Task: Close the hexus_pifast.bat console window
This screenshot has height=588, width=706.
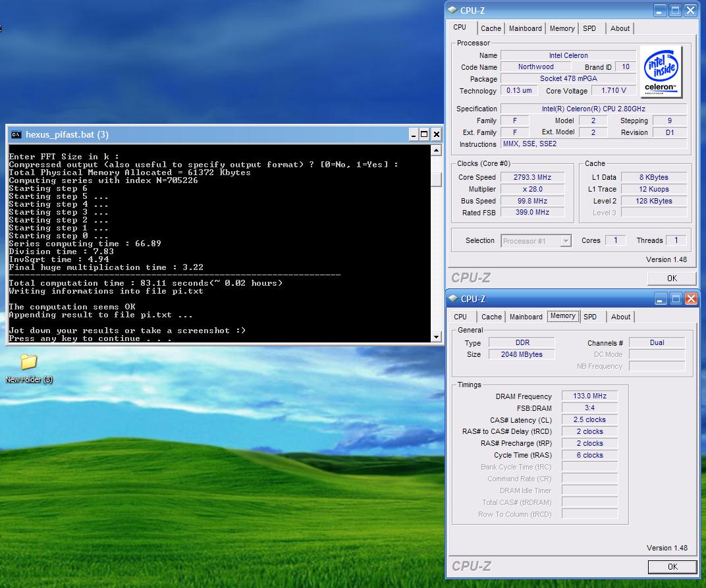Action: (x=436, y=134)
